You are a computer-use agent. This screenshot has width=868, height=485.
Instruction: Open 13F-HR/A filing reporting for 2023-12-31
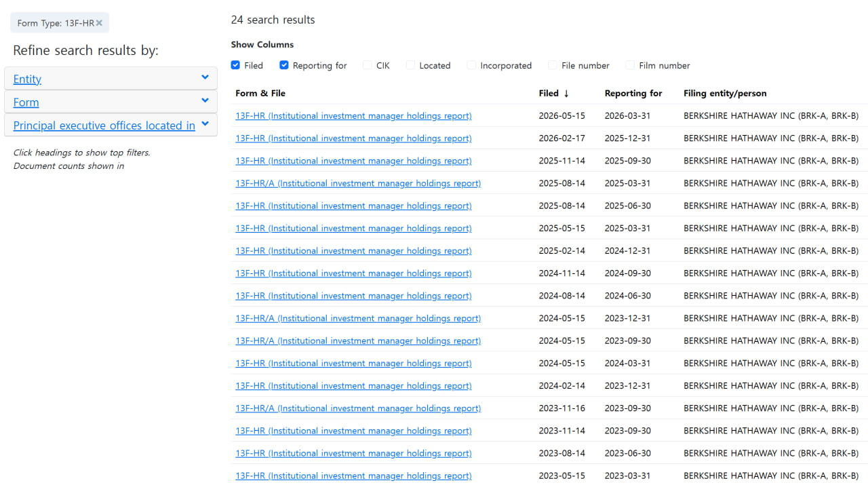pyautogui.click(x=358, y=318)
